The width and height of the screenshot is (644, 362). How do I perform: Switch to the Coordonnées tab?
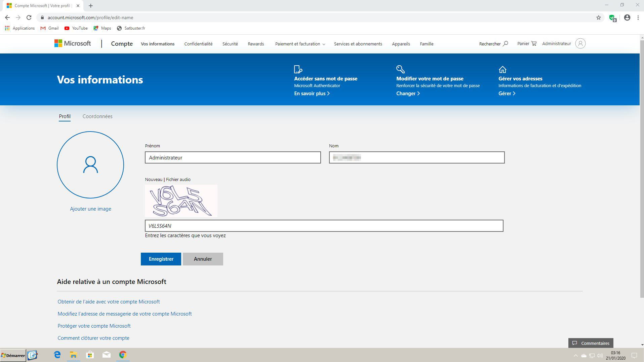tap(97, 116)
